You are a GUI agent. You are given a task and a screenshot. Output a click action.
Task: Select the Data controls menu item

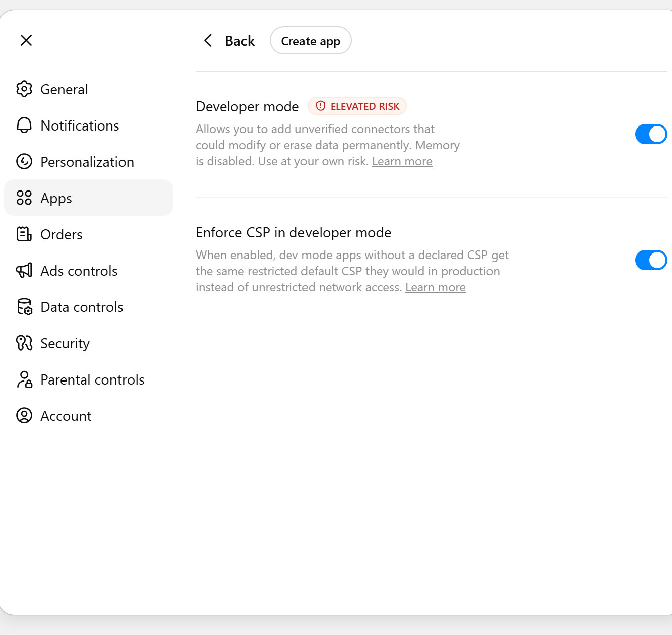click(x=89, y=307)
